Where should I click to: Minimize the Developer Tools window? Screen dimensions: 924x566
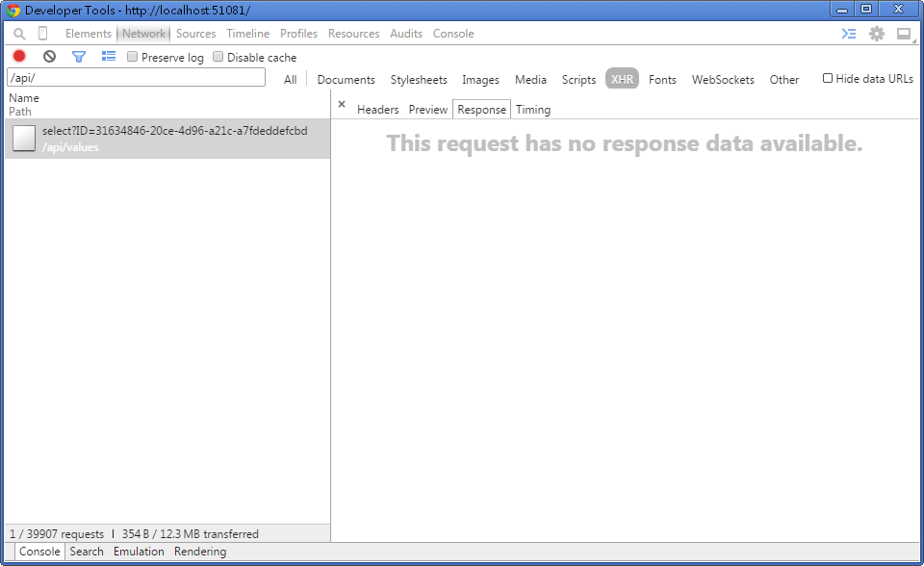point(842,9)
